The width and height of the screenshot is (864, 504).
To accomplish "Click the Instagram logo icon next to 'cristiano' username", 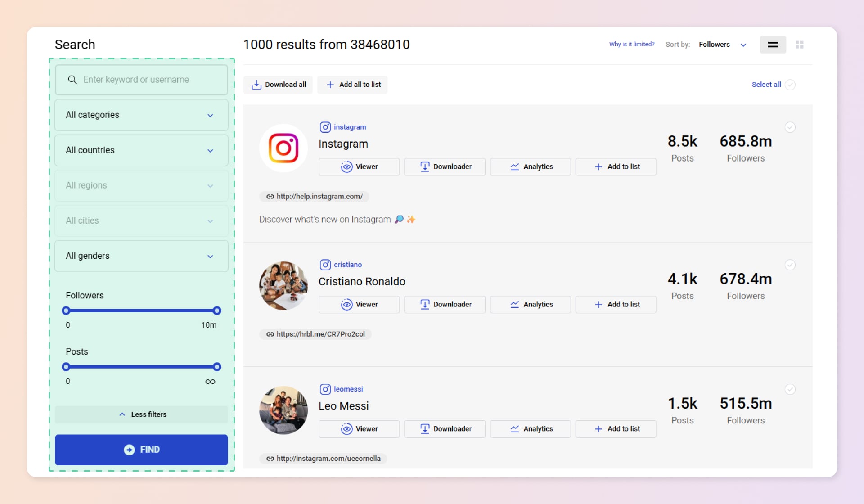I will click(325, 265).
